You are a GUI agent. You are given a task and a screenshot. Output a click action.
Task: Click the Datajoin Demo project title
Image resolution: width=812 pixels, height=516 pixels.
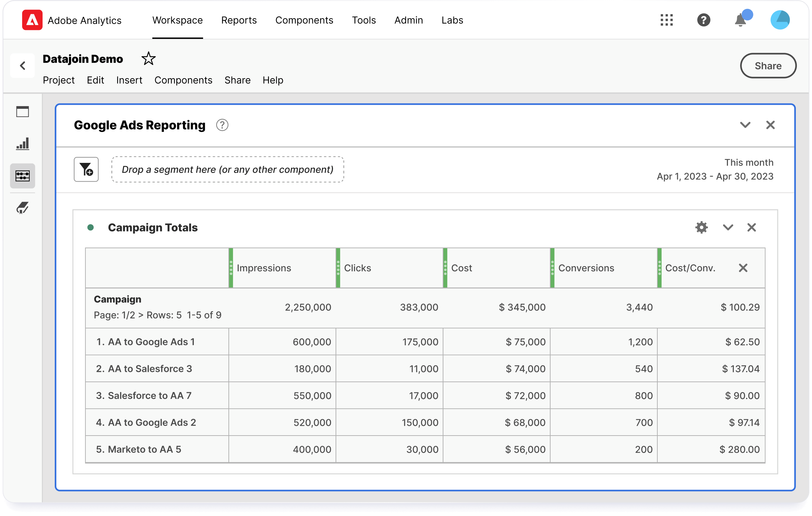(x=83, y=59)
